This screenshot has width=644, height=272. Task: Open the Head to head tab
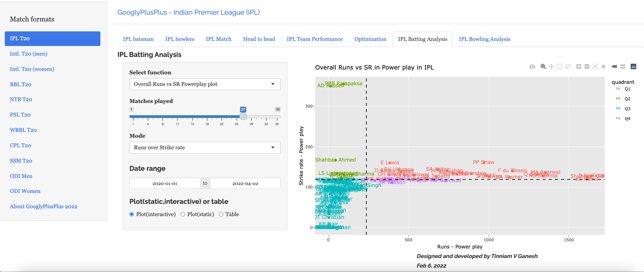(x=259, y=39)
